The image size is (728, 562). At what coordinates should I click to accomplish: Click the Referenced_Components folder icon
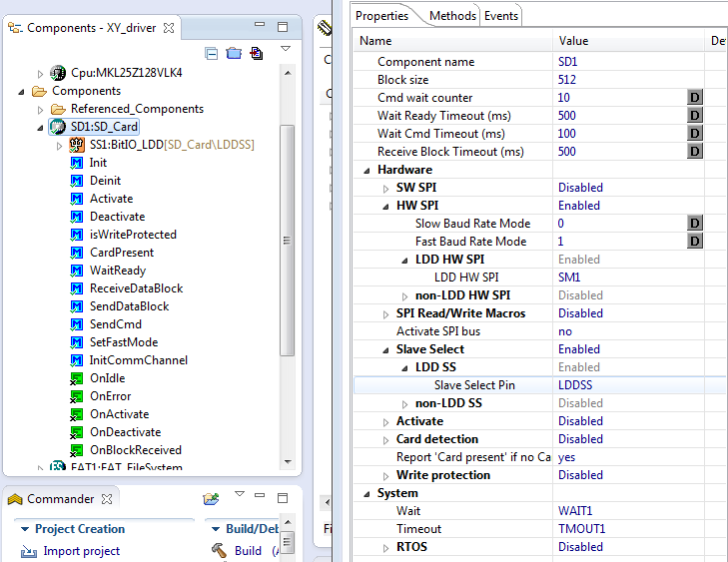58,109
